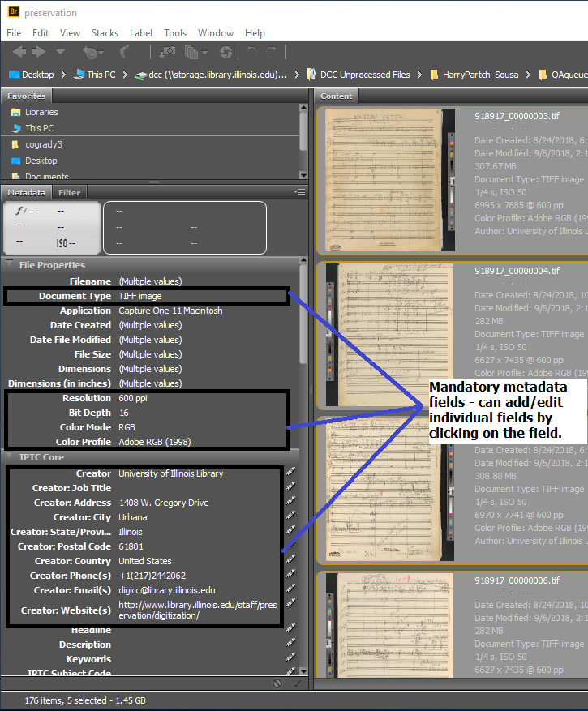
Task: Click the Cancel metadata changes icon
Action: 277,683
